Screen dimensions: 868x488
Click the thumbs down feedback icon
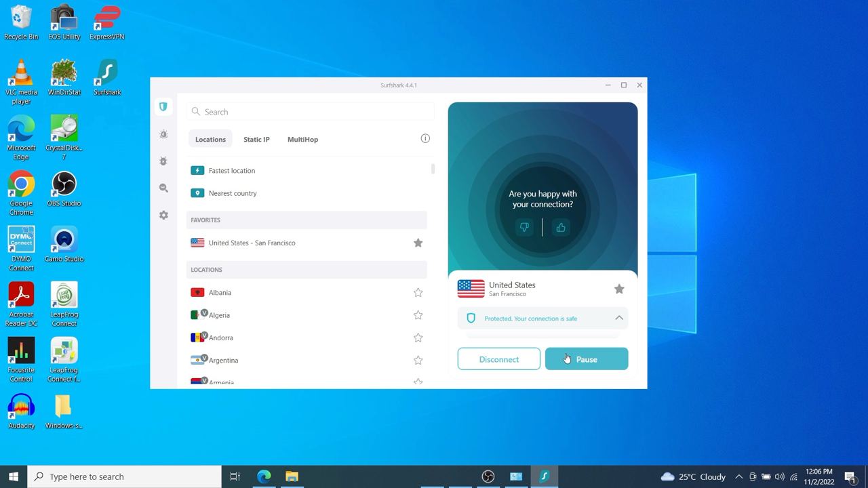pos(524,228)
